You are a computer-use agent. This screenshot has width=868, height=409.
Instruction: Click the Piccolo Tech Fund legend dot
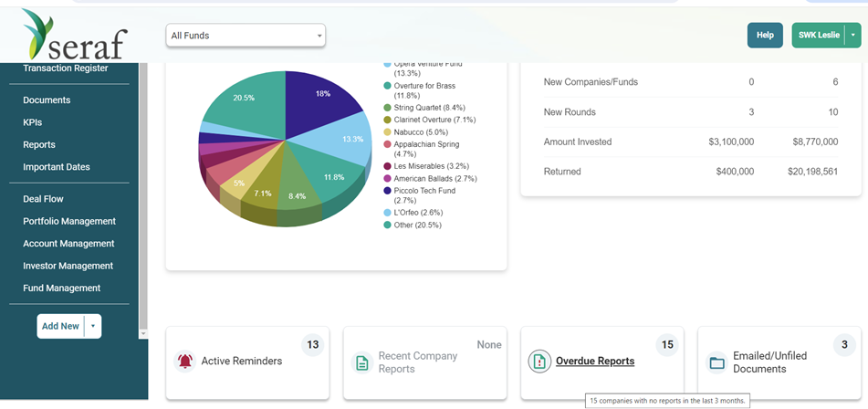[388, 191]
